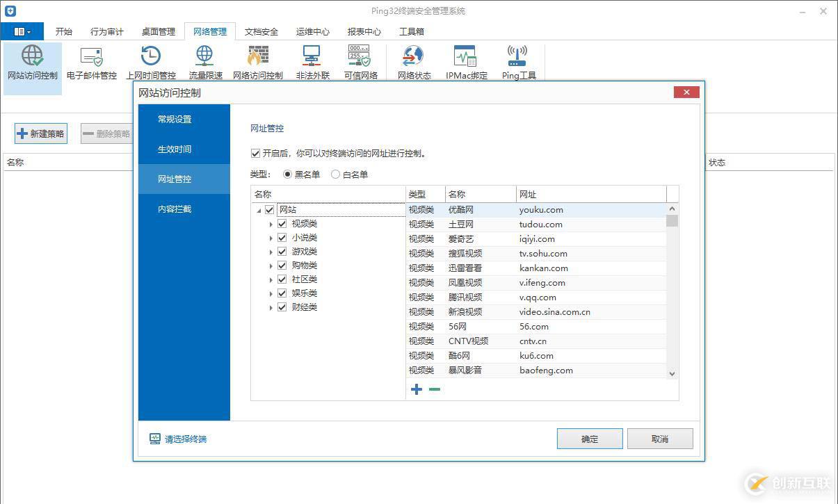Click the app shield icon in title bar
The image size is (838, 504).
tap(10, 11)
